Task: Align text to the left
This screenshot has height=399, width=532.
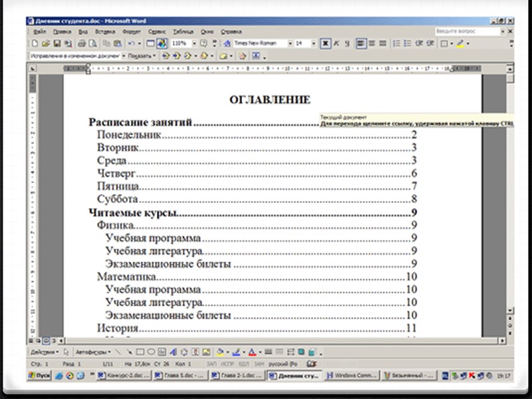Action: 361,43
